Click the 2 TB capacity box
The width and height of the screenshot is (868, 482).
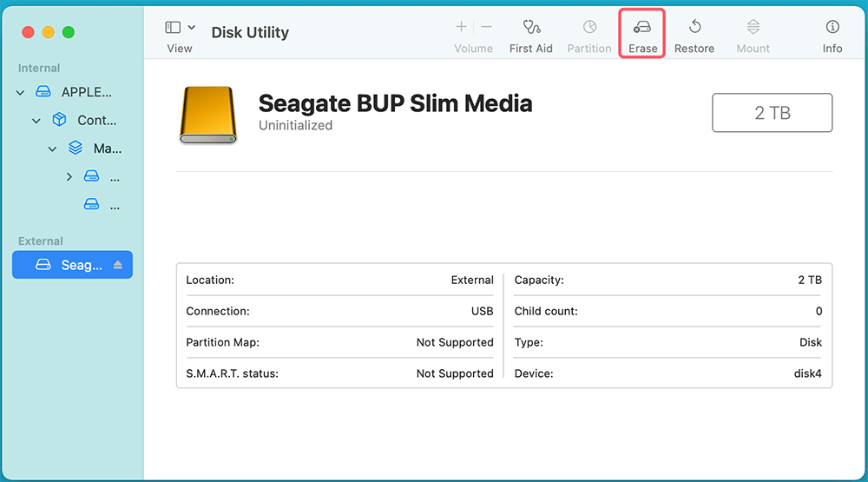coord(773,113)
